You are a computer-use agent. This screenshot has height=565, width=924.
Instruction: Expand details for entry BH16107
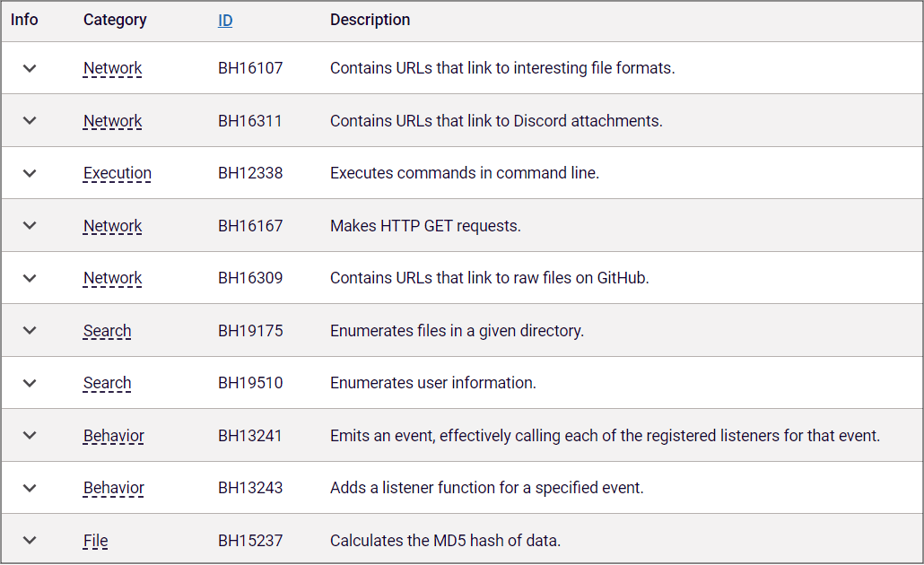click(x=30, y=67)
